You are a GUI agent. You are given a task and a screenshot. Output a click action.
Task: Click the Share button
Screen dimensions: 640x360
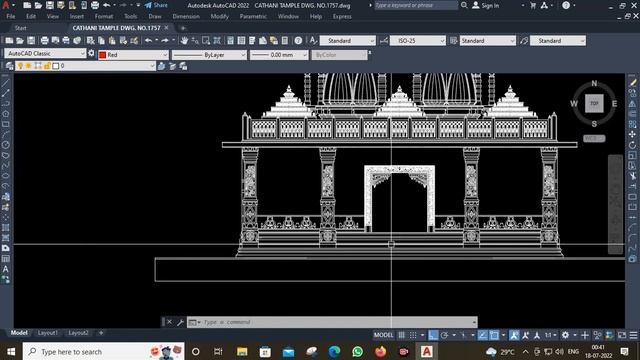point(156,5)
